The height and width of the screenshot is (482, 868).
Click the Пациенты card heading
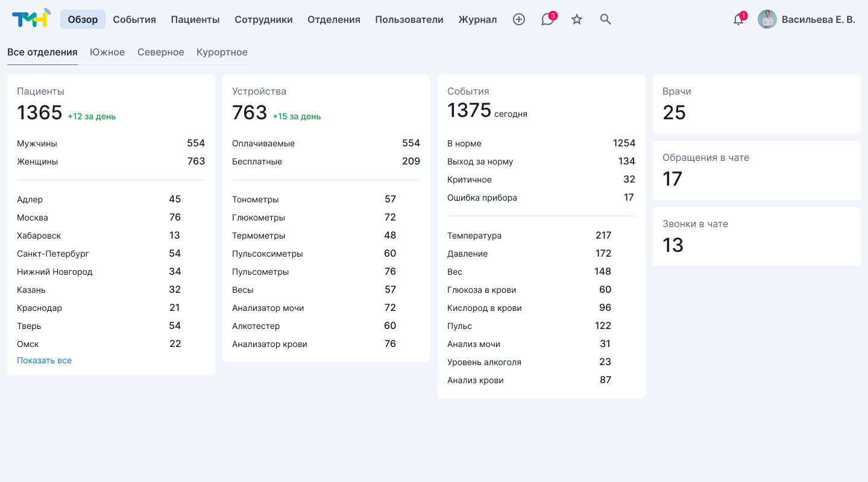tap(40, 92)
